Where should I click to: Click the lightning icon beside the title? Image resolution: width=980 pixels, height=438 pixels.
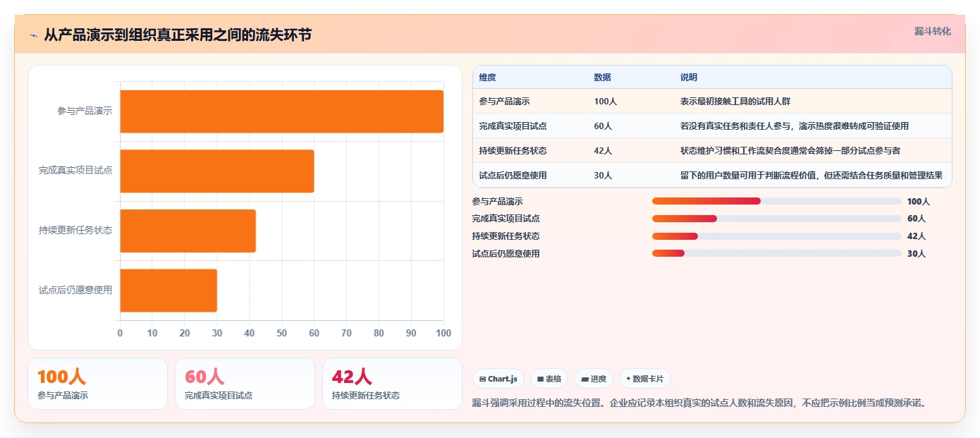(34, 35)
